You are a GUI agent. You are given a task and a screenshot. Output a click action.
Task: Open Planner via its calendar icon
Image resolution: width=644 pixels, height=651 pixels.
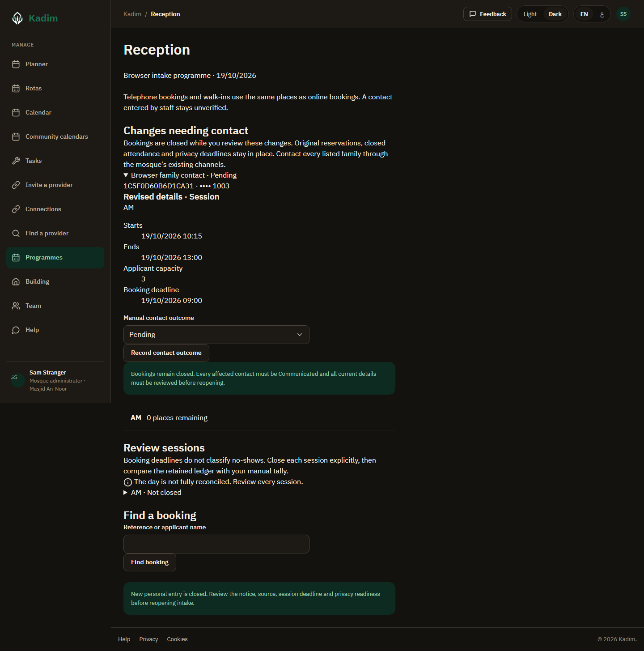pyautogui.click(x=16, y=64)
